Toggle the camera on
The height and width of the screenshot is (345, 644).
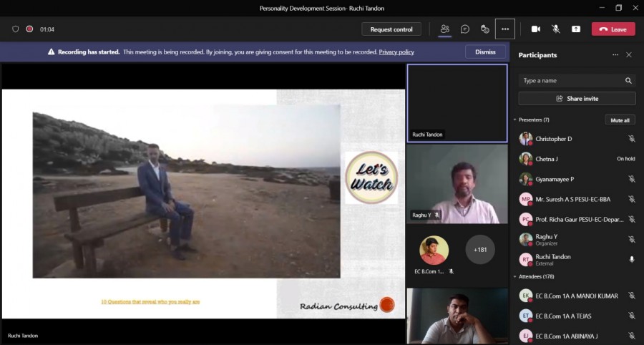point(535,29)
